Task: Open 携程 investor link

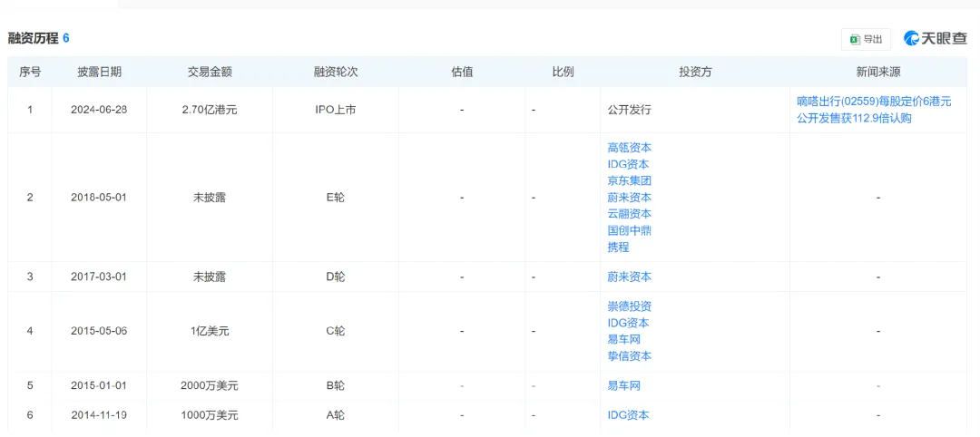Action: (619, 247)
